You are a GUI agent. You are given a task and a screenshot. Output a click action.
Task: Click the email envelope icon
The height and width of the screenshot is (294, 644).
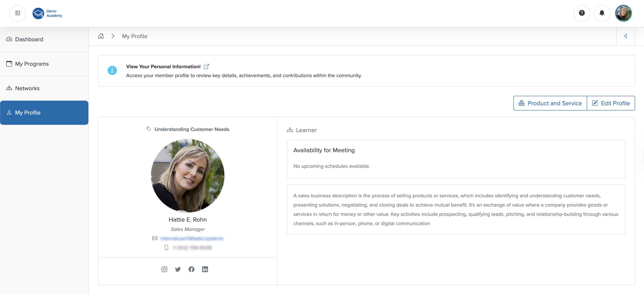[155, 238]
